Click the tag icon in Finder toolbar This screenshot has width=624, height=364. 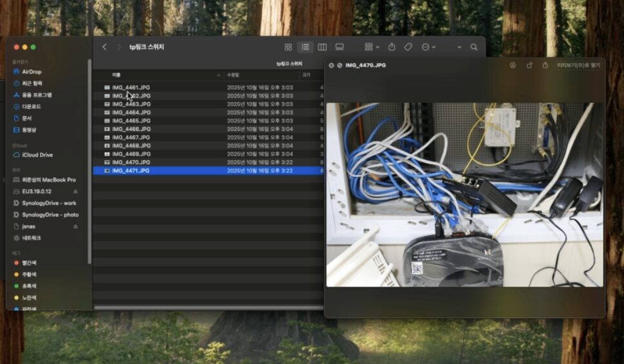click(408, 47)
